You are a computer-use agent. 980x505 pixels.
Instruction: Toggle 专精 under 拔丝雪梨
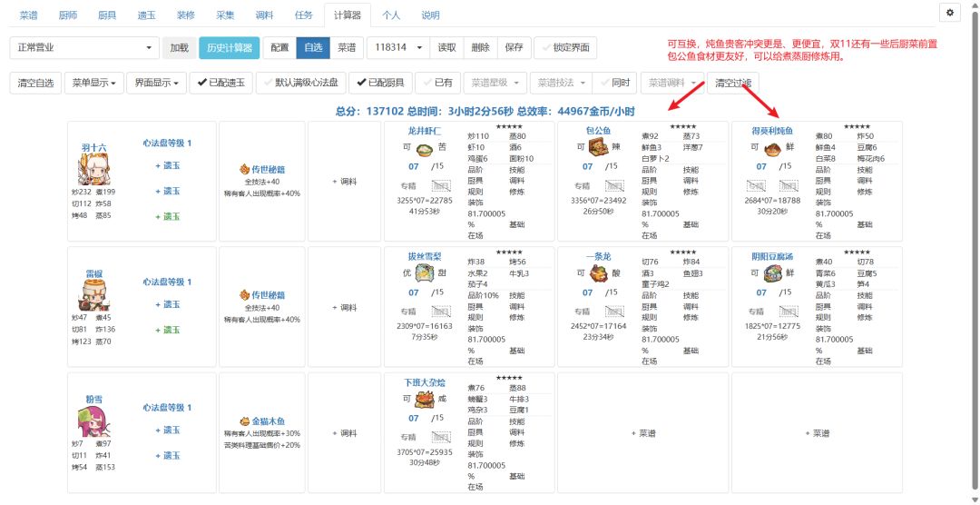[x=407, y=311]
